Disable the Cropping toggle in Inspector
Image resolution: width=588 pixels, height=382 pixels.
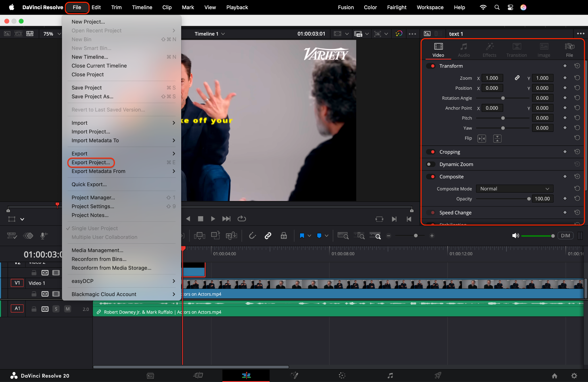click(431, 152)
